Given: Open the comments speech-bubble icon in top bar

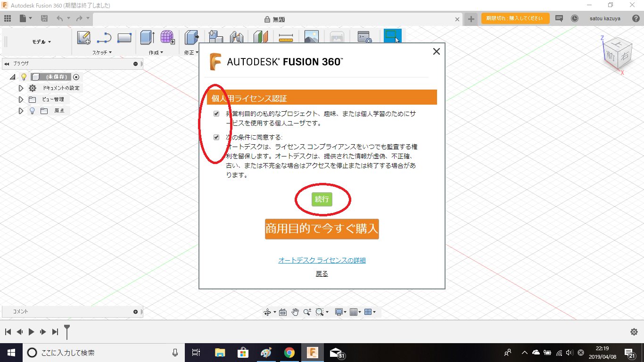Looking at the screenshot, I should [x=559, y=18].
